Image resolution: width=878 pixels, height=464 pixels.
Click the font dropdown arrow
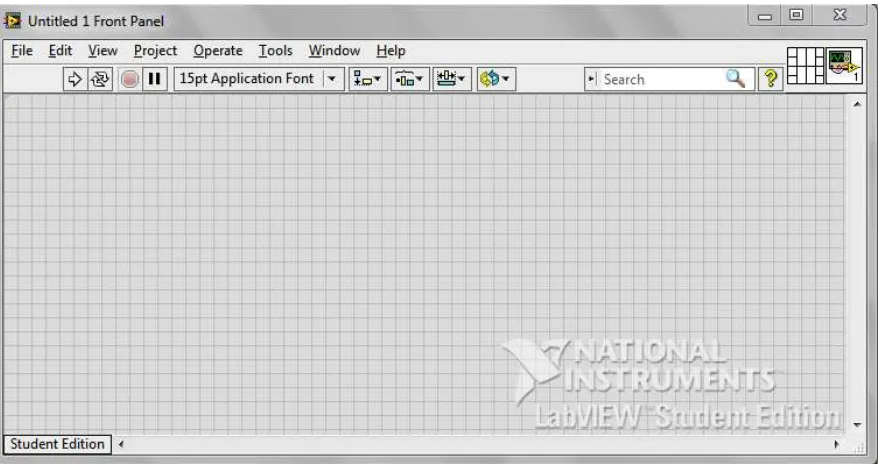click(x=332, y=79)
